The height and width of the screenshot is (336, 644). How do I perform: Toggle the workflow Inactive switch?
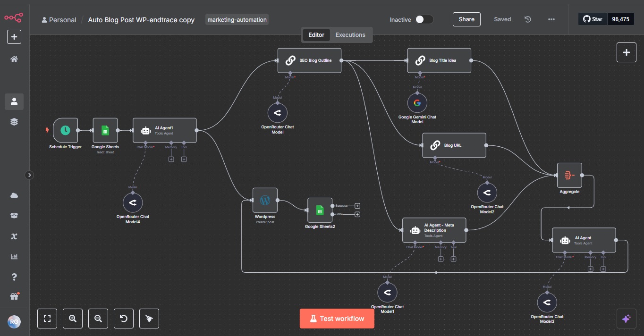[424, 20]
